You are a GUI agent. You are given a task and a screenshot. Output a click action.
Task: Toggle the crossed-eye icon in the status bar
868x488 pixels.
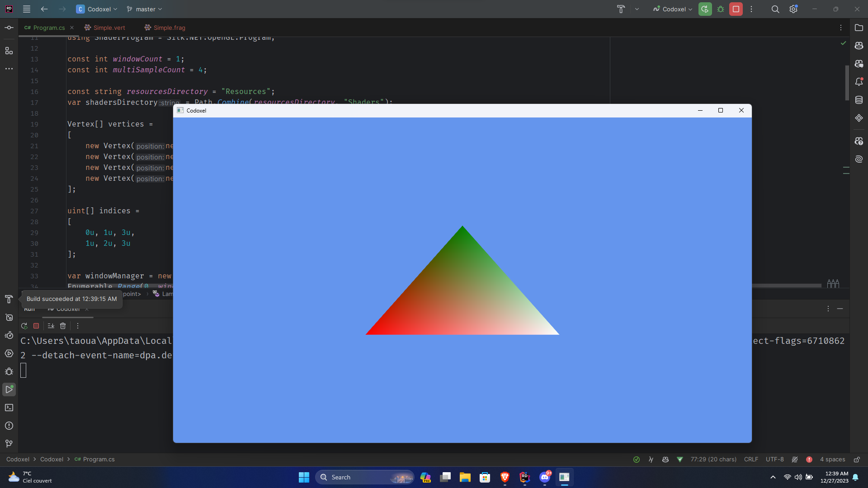[795, 460]
